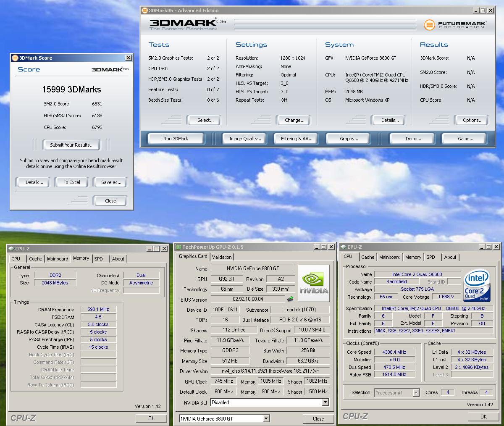Screen dimensions: 504x426
Task: Open the Validation tab in GPU-Z
Action: pyautogui.click(x=222, y=257)
